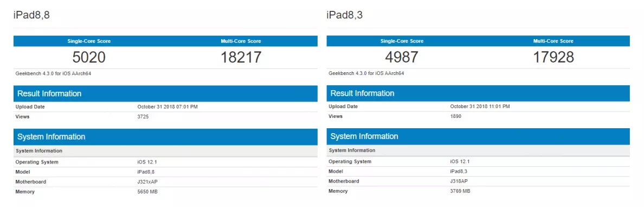Click Model label in iPad8,3 panel

pos(336,172)
